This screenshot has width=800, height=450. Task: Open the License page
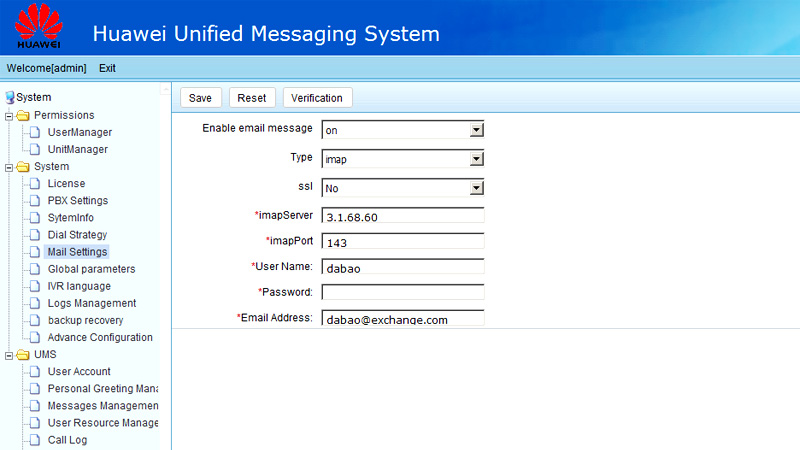pyautogui.click(x=66, y=183)
